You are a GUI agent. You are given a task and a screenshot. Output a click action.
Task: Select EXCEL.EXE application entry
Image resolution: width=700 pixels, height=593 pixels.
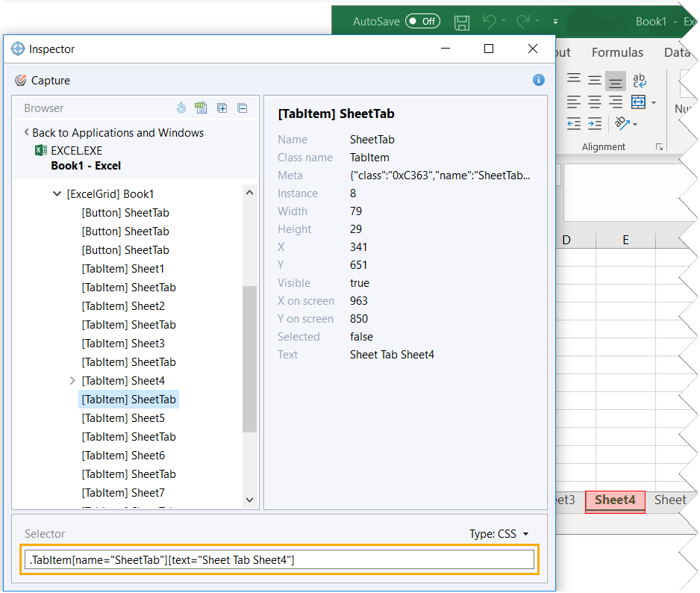point(69,151)
